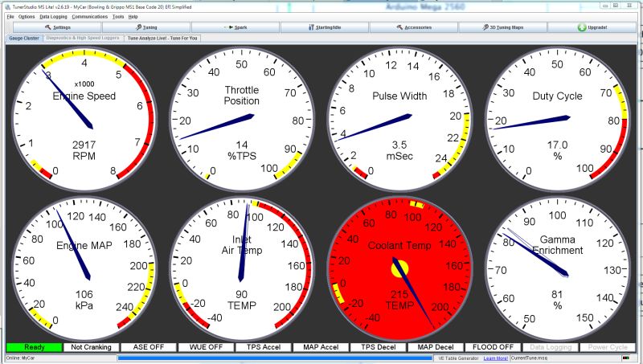Click the blue progress bar in status bar
643x364 pixels.
pos(275,358)
